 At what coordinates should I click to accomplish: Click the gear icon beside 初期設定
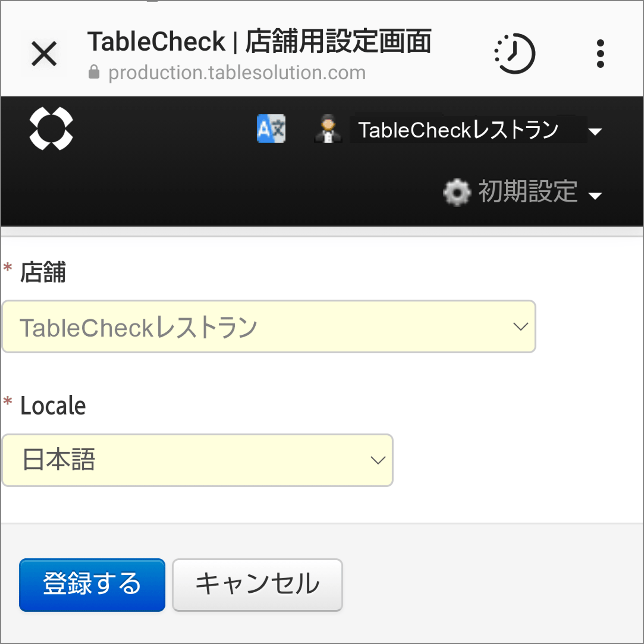click(457, 192)
